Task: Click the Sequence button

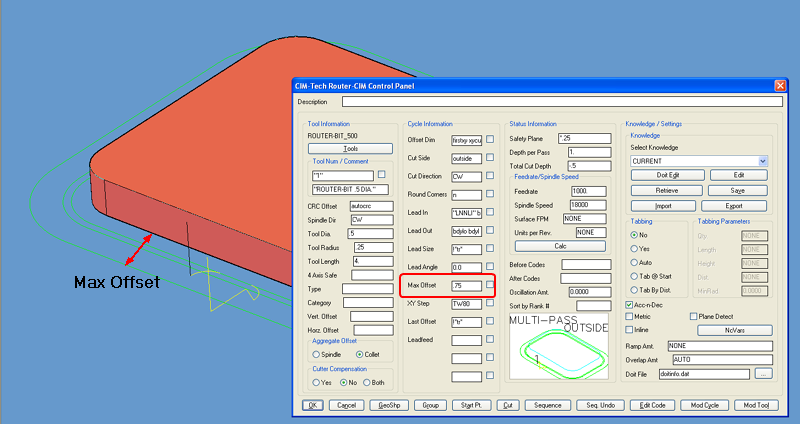Action: tap(547, 405)
